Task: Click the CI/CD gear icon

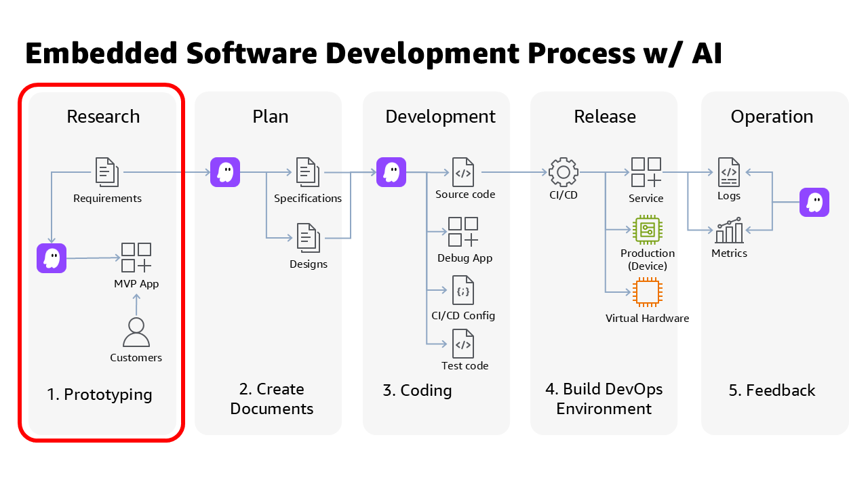Action: coord(564,172)
